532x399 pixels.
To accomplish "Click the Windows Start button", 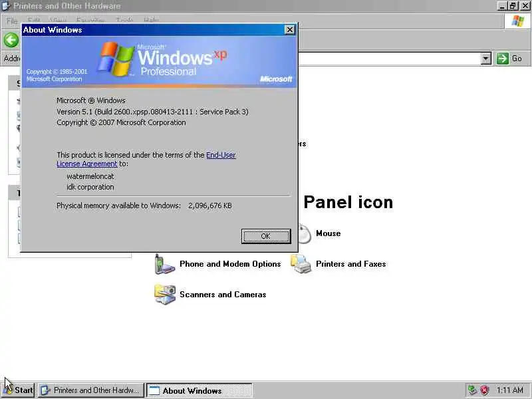I will pyautogui.click(x=19, y=390).
